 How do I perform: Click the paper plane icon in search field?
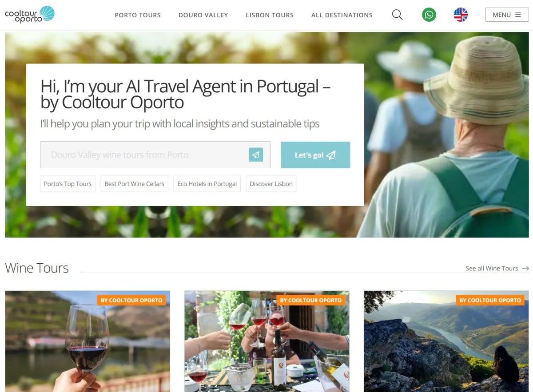click(x=256, y=154)
